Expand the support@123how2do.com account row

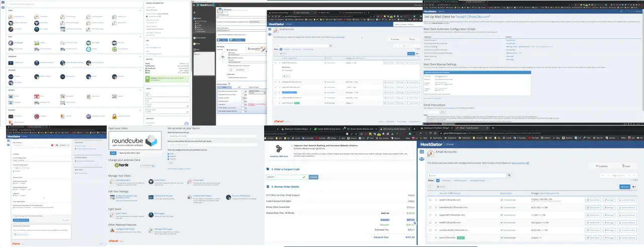[x=436, y=214]
